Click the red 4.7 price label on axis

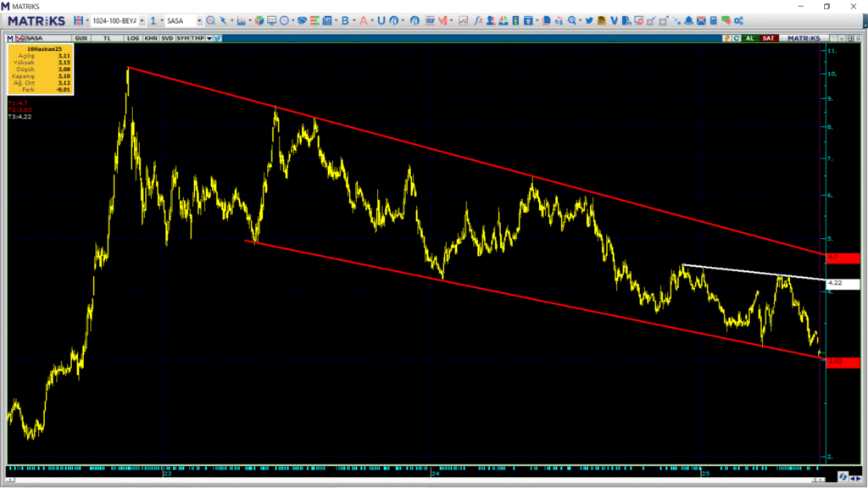point(834,257)
